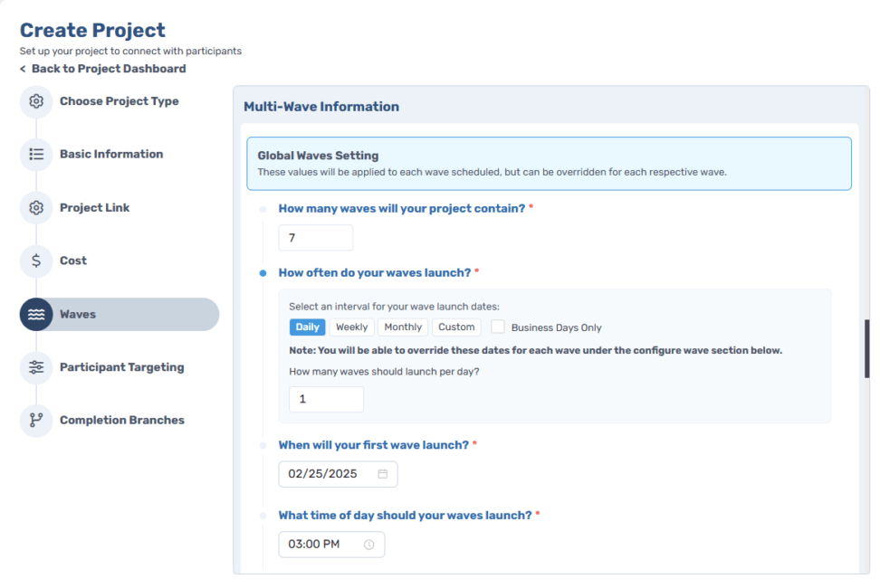Select the Basic Information list icon
This screenshot has width=880, height=588.
click(x=35, y=155)
